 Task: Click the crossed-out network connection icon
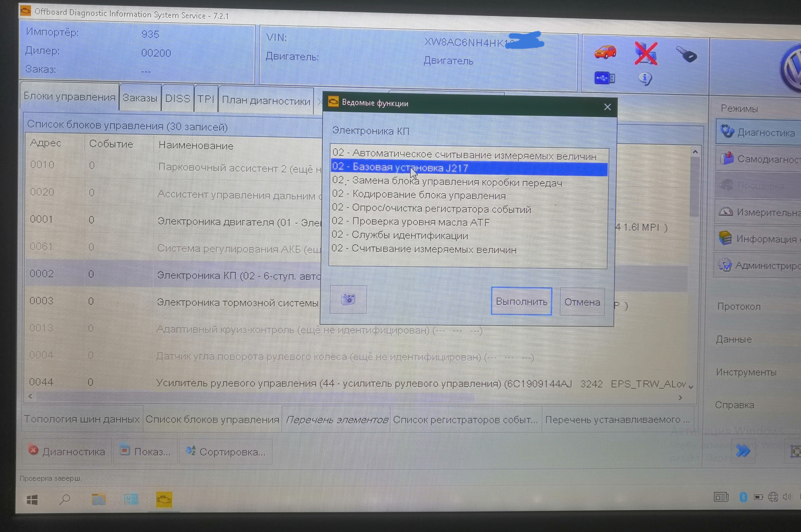[x=645, y=53]
